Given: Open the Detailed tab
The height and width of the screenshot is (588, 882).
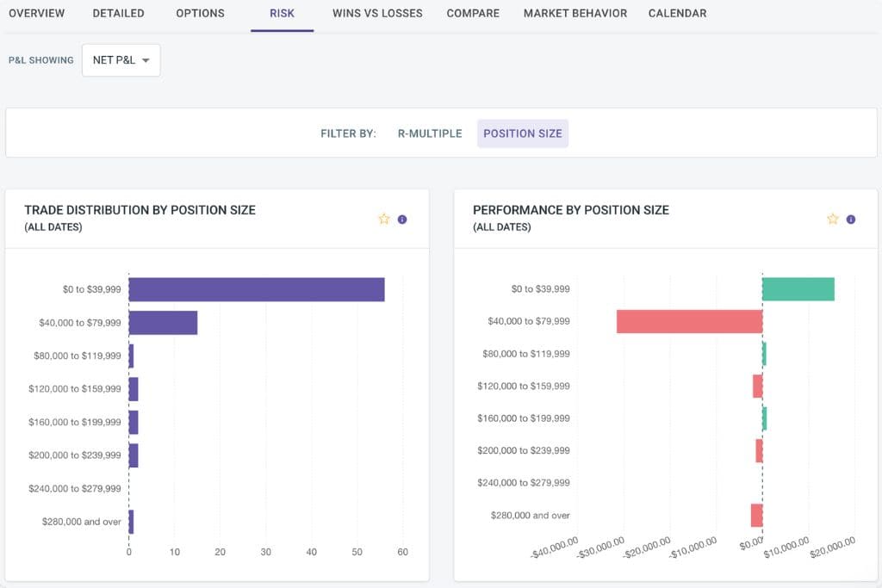Looking at the screenshot, I should [x=118, y=13].
